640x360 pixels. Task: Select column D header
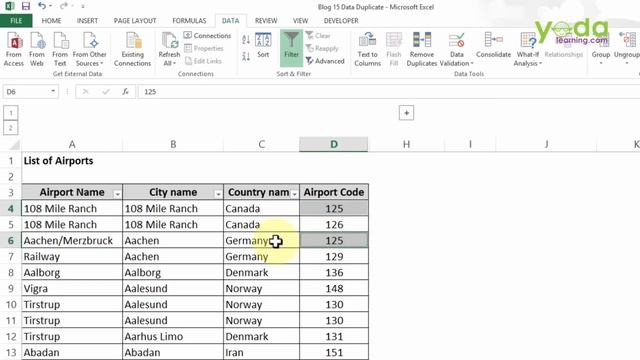[334, 144]
